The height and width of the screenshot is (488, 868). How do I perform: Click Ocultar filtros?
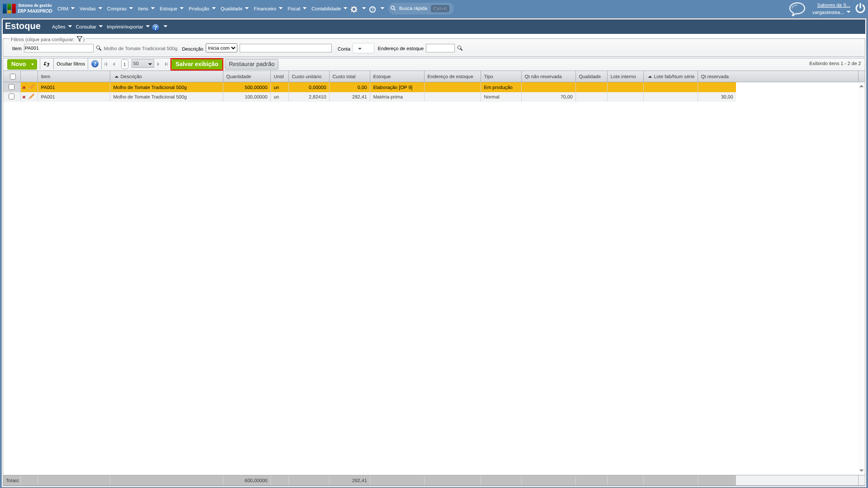tap(71, 64)
